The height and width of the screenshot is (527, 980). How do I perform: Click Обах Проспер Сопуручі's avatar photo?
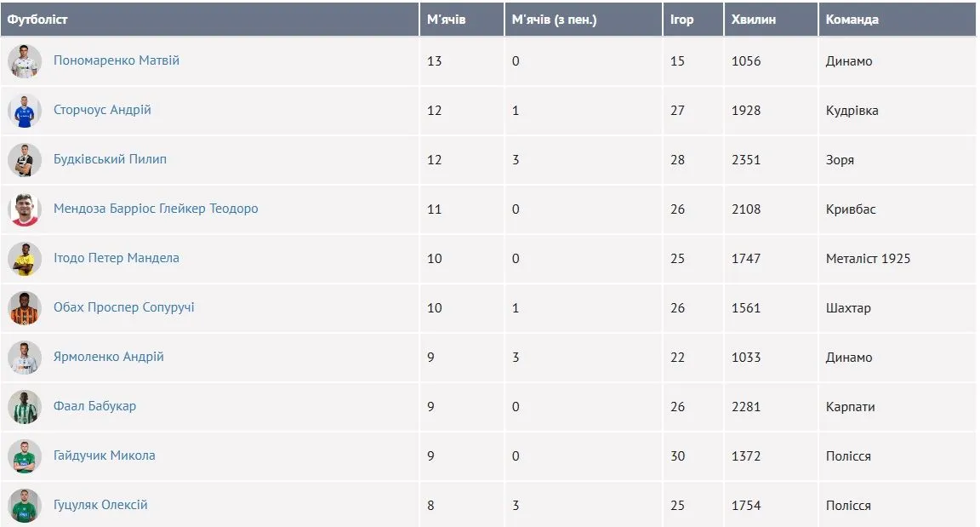[25, 308]
